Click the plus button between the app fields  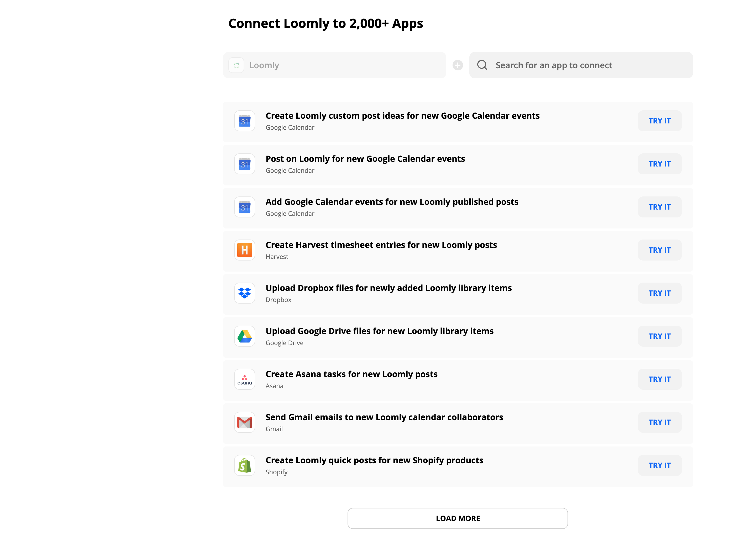click(x=458, y=65)
